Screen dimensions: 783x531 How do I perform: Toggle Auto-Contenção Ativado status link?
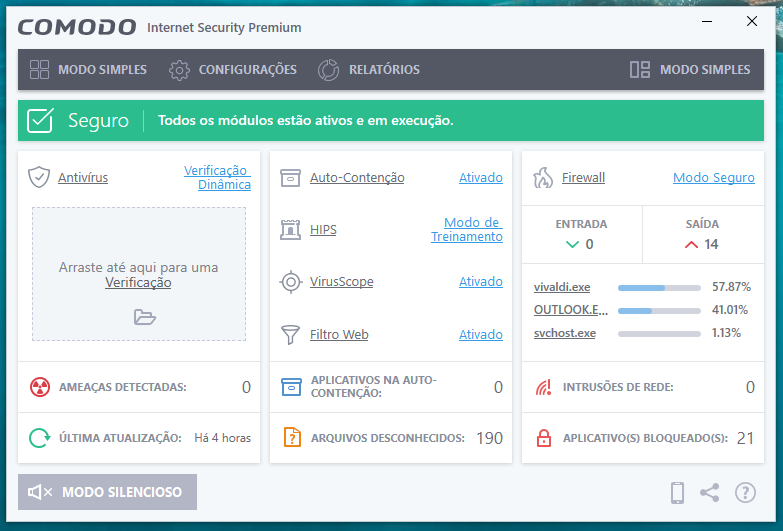pos(481,178)
